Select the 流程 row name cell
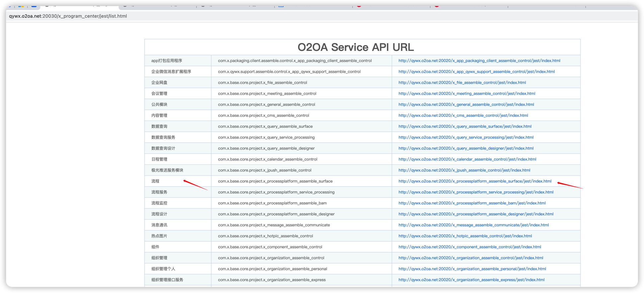This screenshot has height=293, width=644. point(155,181)
